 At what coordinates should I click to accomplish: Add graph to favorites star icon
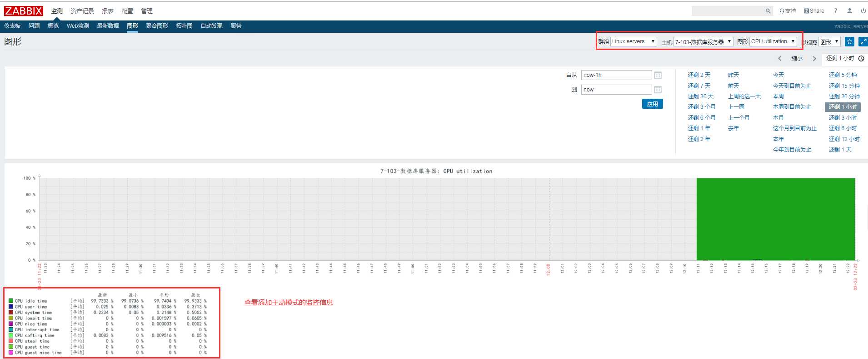[849, 41]
